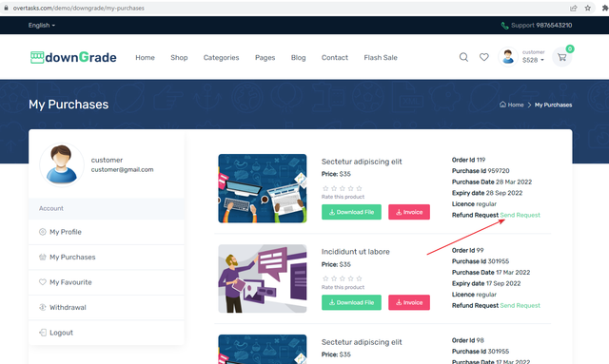This screenshot has width=609, height=364.
Task: Open the search magnifier icon in header
Action: (x=463, y=57)
